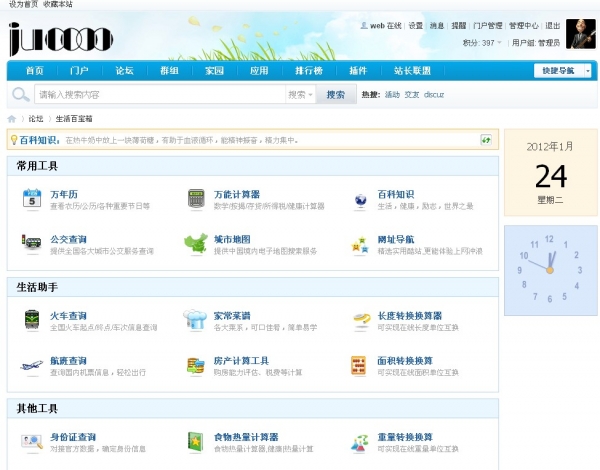
Task: Click the 家常菜谱 chef hat icon
Action: pos(195,320)
